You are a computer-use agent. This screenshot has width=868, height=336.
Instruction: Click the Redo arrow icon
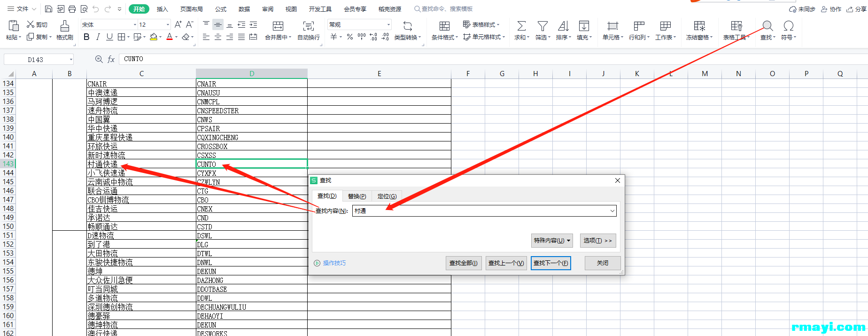[x=108, y=9]
